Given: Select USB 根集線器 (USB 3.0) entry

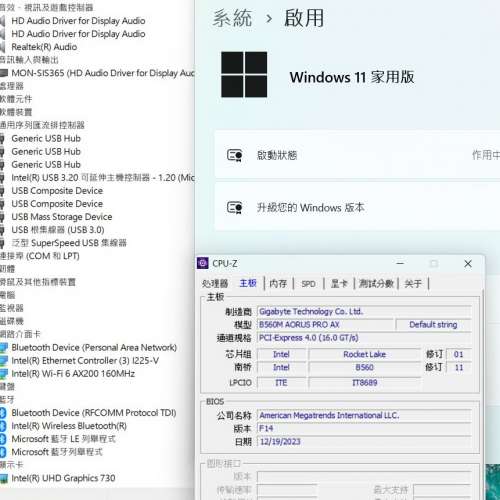Looking at the screenshot, I should [58, 230].
